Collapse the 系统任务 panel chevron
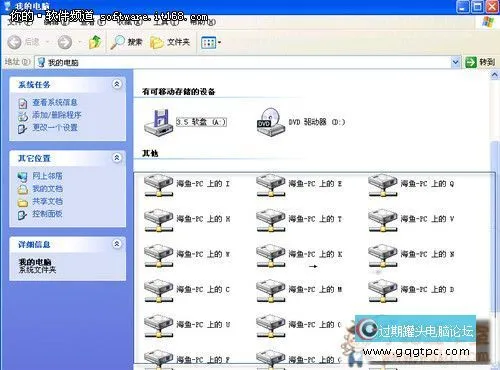The width and height of the screenshot is (500, 370). coord(117,84)
